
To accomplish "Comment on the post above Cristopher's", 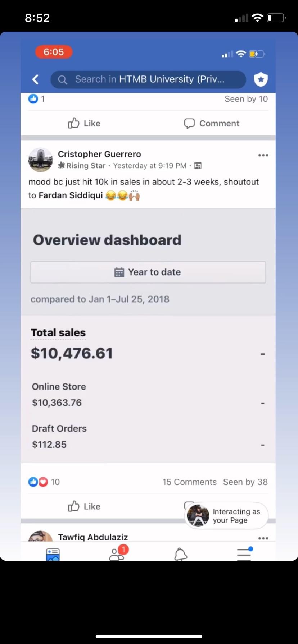I will click(x=212, y=123).
